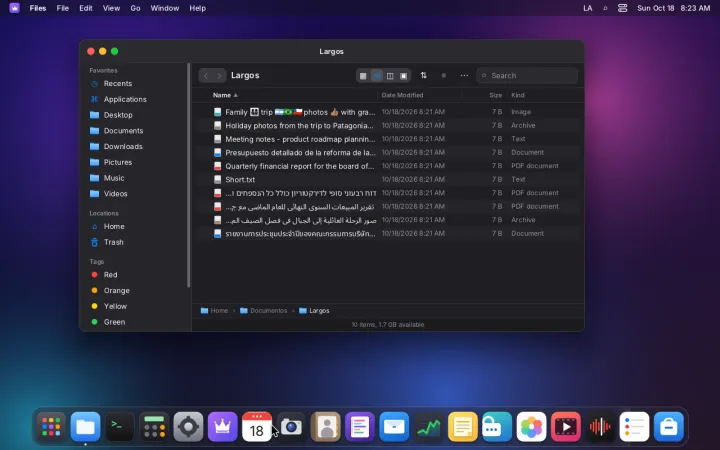The image size is (720, 450).
Task: Switch to column view
Action: point(390,76)
